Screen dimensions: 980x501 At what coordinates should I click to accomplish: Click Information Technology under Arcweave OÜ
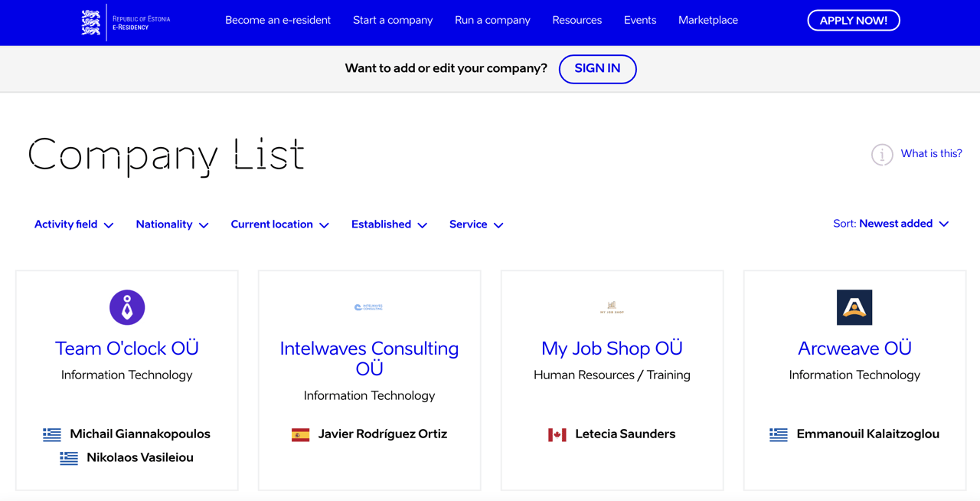pyautogui.click(x=854, y=375)
